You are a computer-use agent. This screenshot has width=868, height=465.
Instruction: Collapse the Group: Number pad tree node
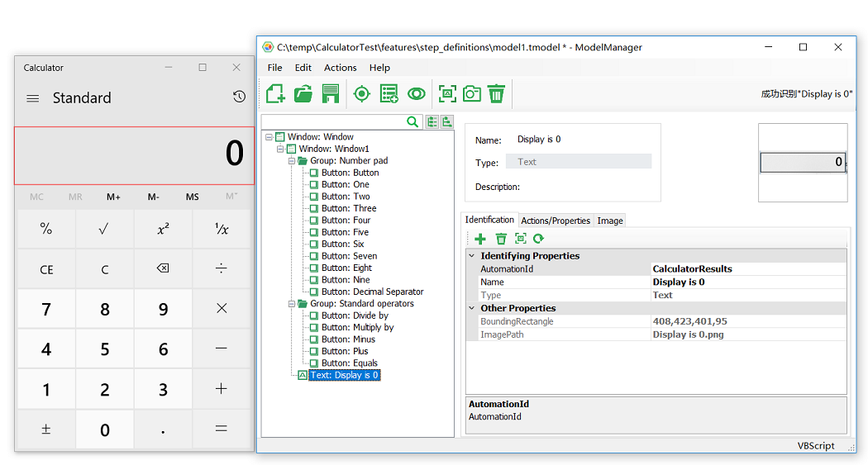click(x=292, y=161)
